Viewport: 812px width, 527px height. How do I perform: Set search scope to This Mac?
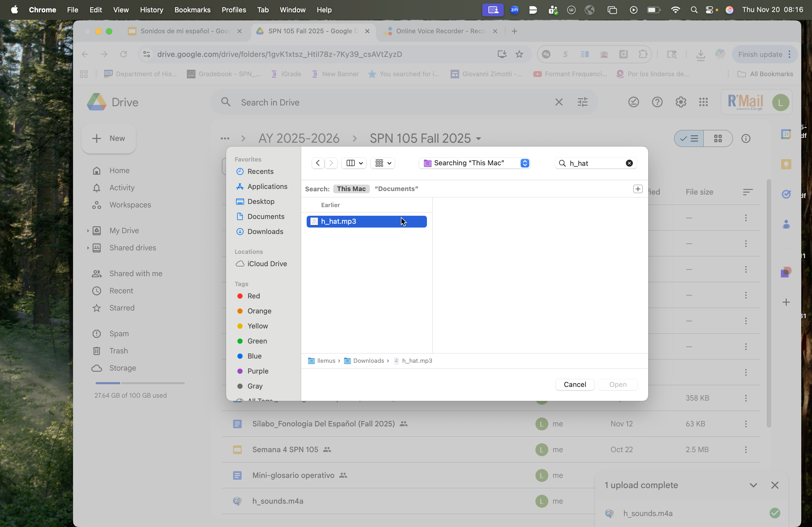[x=351, y=189]
